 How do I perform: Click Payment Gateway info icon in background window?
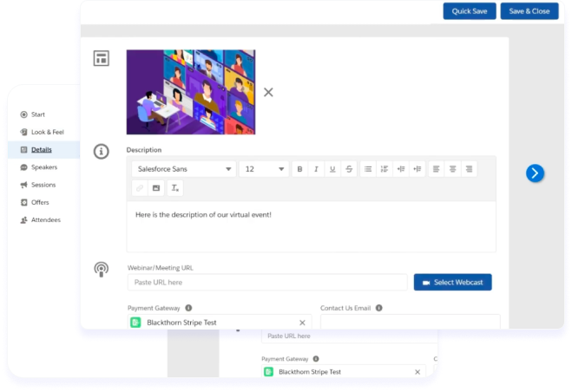[x=316, y=359]
